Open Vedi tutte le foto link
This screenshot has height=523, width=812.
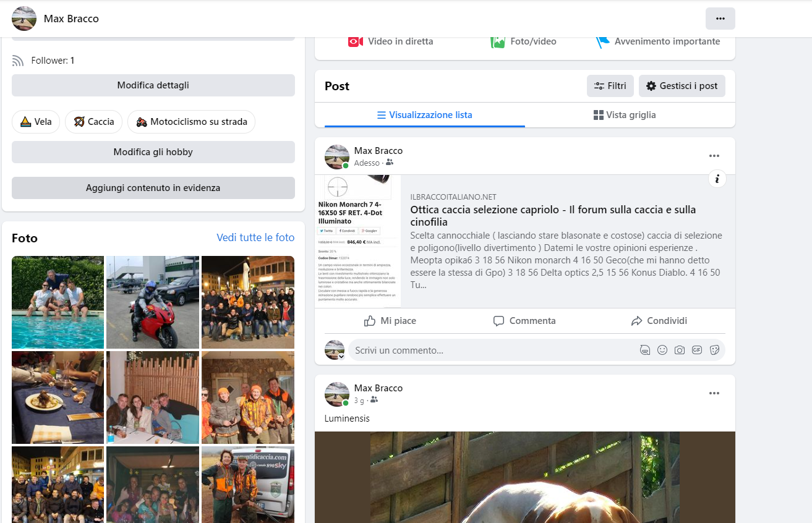(x=255, y=237)
